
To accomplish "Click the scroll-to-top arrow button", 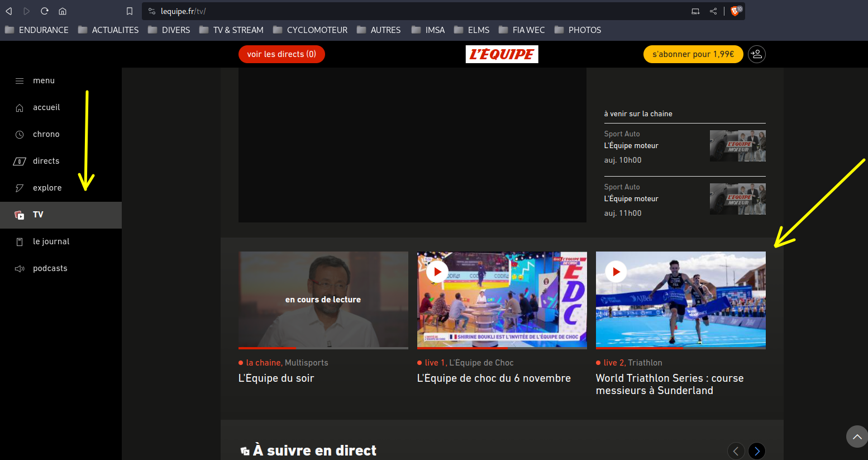I will tap(857, 437).
